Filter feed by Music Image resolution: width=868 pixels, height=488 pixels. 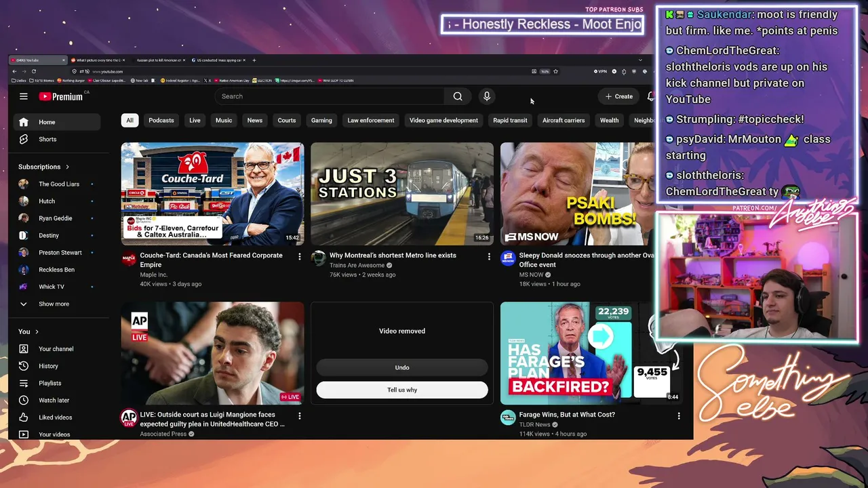[224, 120]
